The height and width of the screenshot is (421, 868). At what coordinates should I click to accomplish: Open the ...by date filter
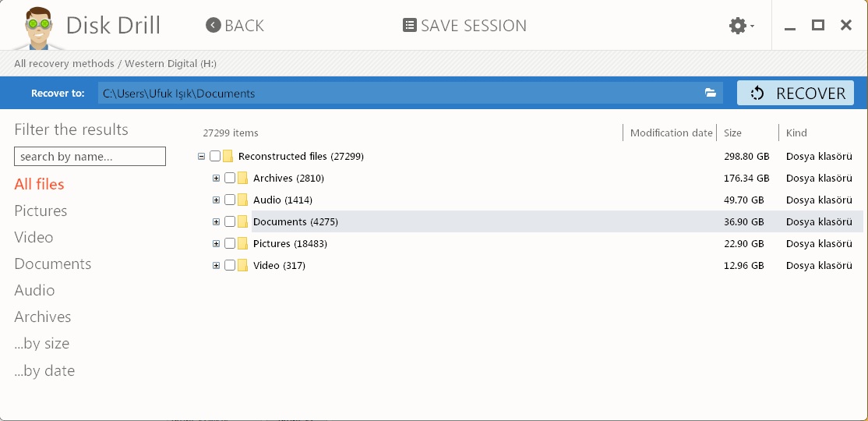click(x=44, y=370)
